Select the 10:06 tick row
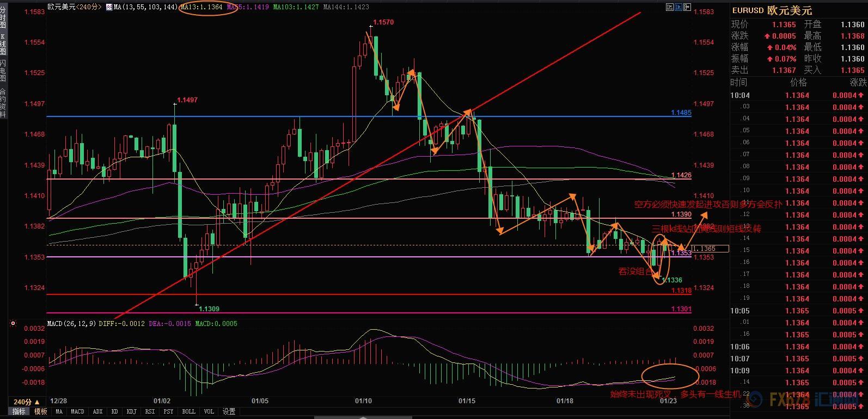This screenshot has width=868, height=419. [798, 347]
